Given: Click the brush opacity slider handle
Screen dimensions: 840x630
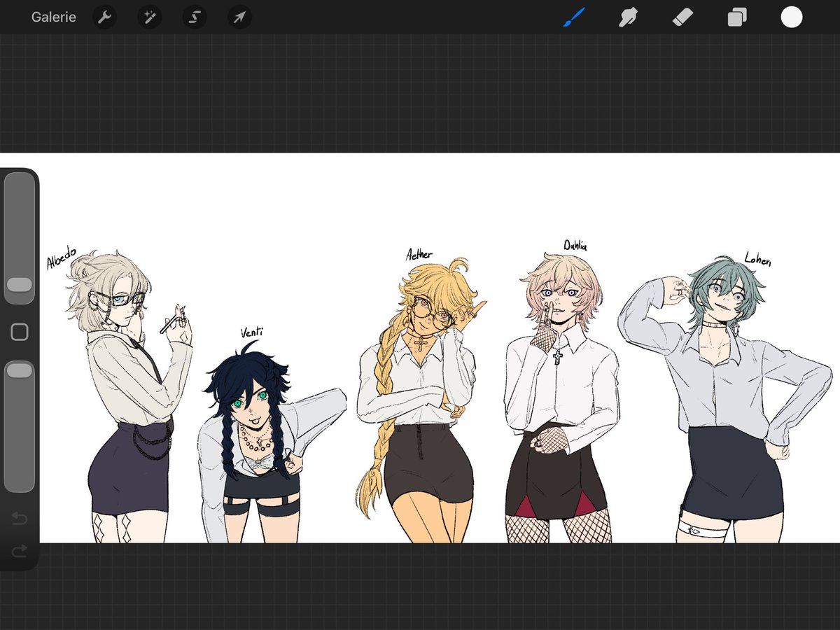Looking at the screenshot, I should click(x=20, y=371).
